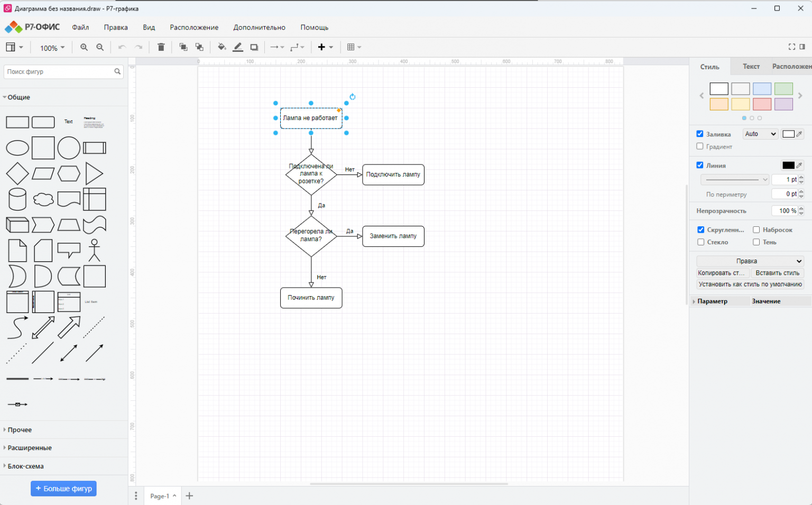Switch to the Текст tab
The image size is (812, 505).
click(751, 67)
